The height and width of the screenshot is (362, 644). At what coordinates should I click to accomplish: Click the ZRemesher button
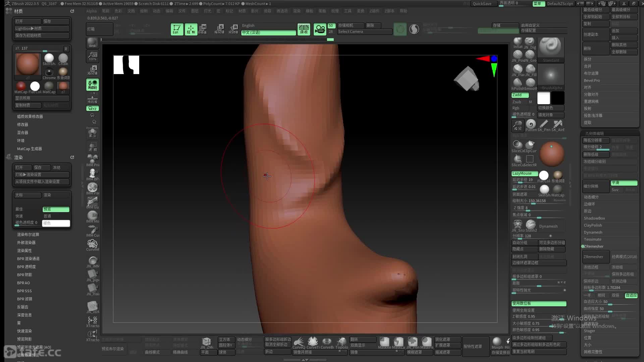click(596, 257)
